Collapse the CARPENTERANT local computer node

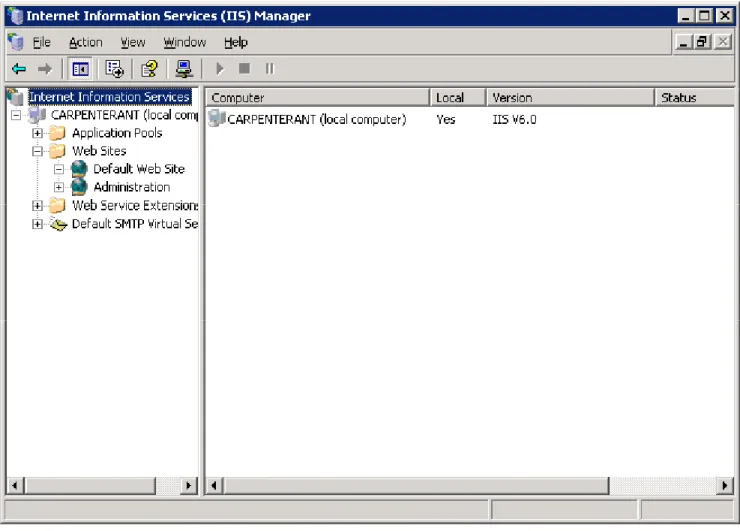point(16,115)
